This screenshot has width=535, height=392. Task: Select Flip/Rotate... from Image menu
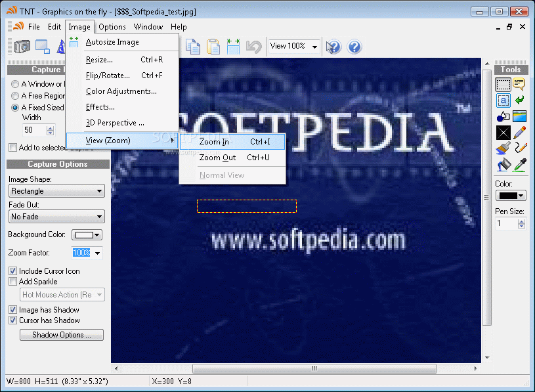pos(123,76)
